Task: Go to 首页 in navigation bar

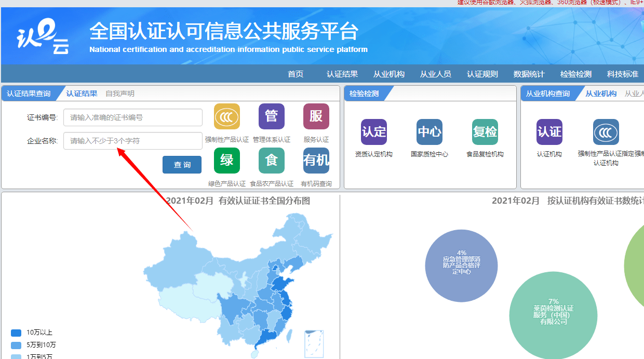Action: pos(296,74)
